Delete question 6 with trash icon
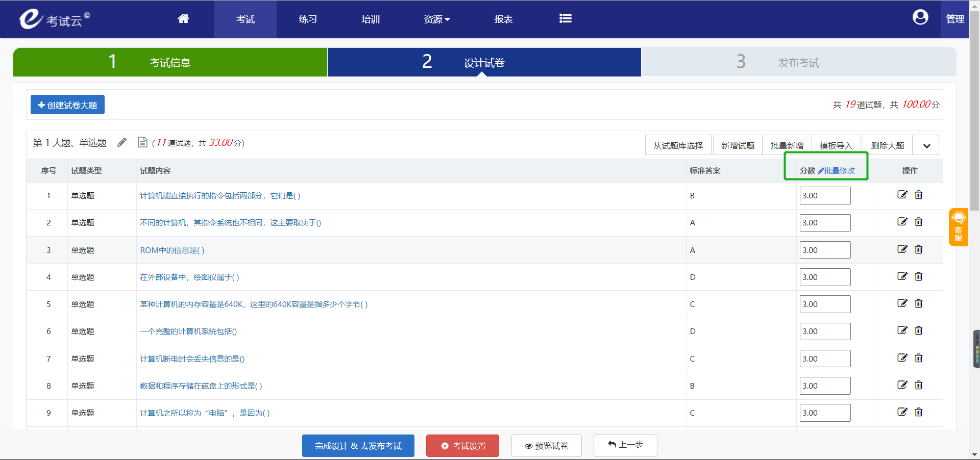The height and width of the screenshot is (460, 980). pyautogui.click(x=919, y=330)
